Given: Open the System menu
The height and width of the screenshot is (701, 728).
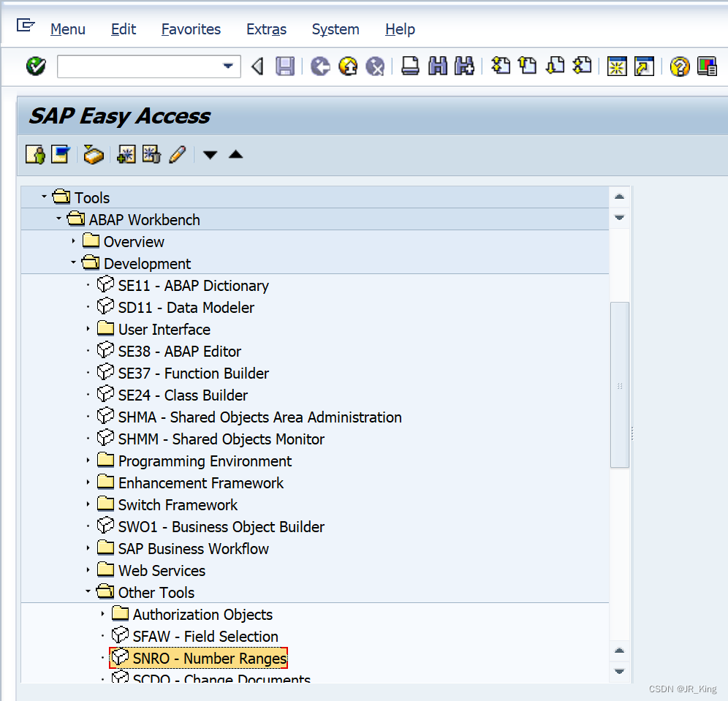Looking at the screenshot, I should pos(335,29).
